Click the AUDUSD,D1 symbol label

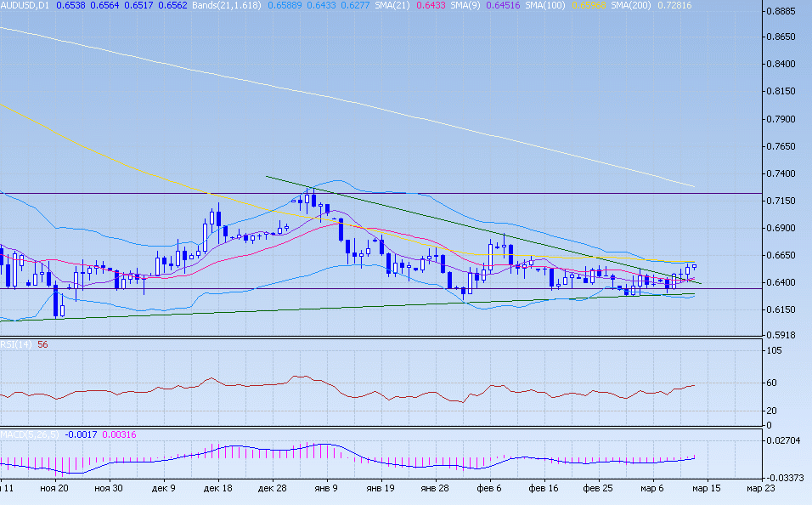[x=25, y=5]
